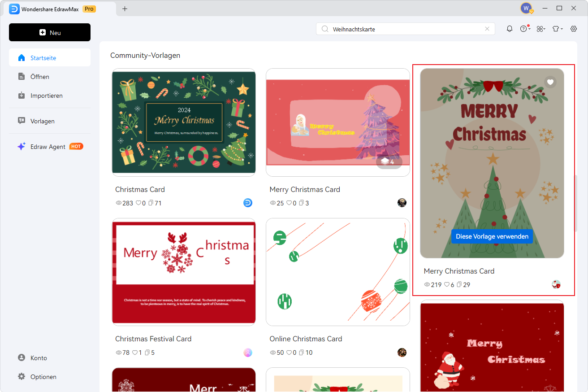The image size is (588, 392).
Task: Launch the Edraw Agent sparkle icon
Action: pos(21,146)
